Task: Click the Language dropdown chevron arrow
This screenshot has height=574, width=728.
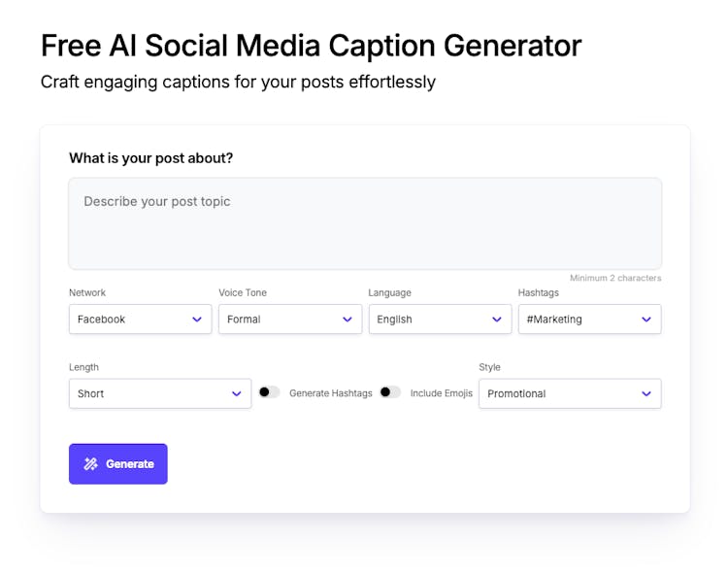Action: (x=497, y=320)
